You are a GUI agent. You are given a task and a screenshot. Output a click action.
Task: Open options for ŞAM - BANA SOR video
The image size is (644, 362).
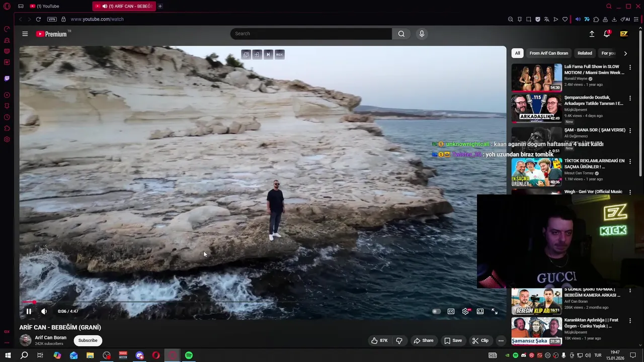(630, 130)
